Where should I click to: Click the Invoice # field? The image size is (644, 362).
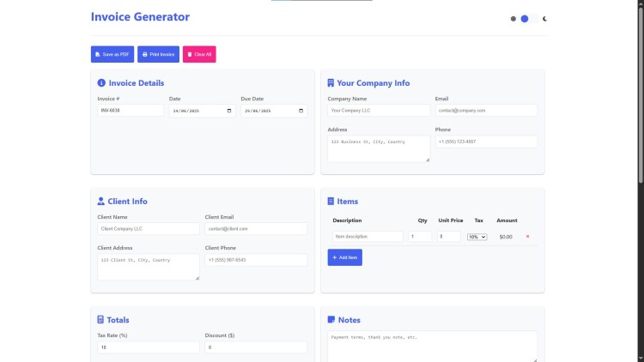click(131, 111)
